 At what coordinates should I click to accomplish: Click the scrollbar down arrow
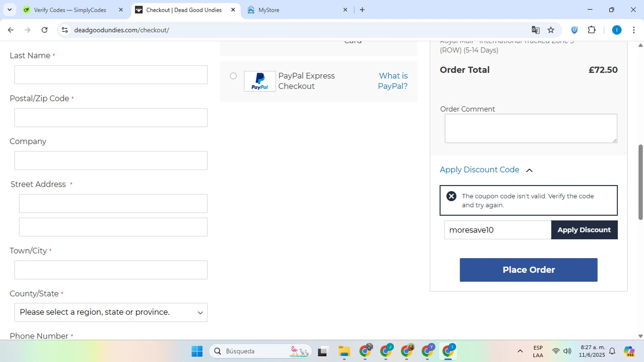tap(641, 336)
